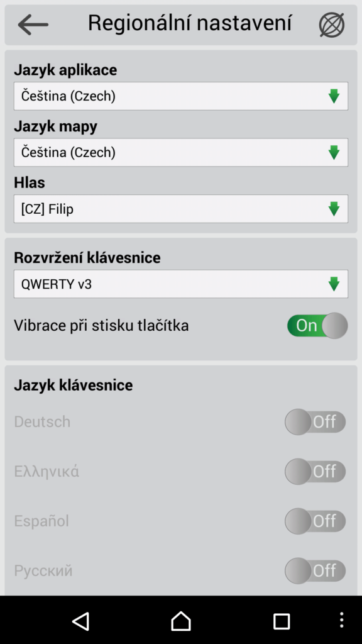
Task: Enable the Deutsch keyboard language
Action: click(x=315, y=422)
